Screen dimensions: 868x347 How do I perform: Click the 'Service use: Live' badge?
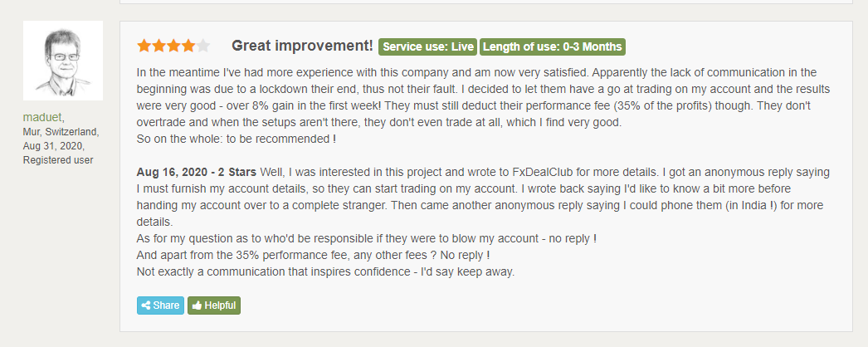[427, 46]
